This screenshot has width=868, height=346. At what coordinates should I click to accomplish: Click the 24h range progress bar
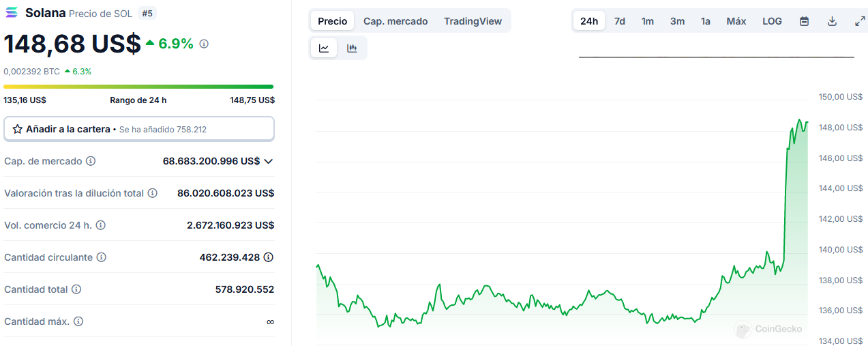138,87
